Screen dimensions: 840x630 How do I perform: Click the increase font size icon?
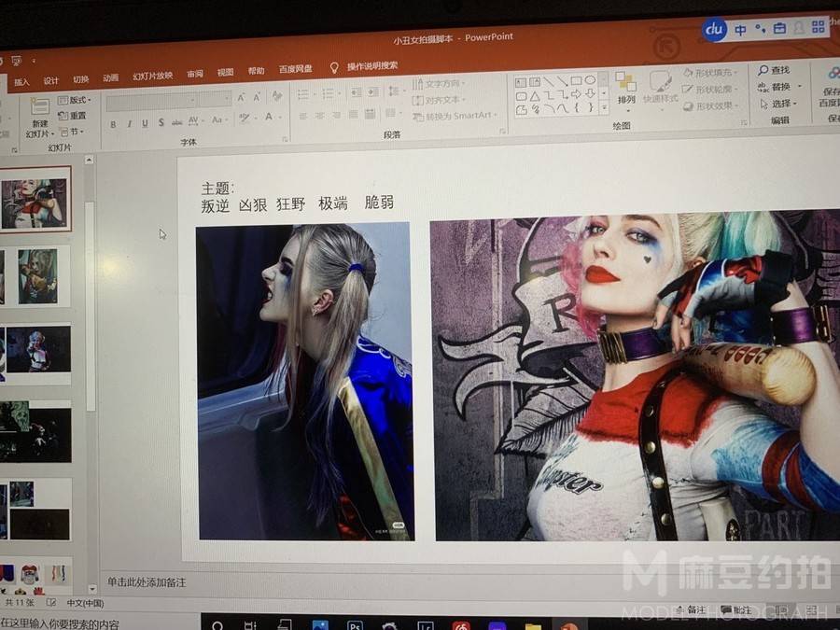pyautogui.click(x=242, y=98)
